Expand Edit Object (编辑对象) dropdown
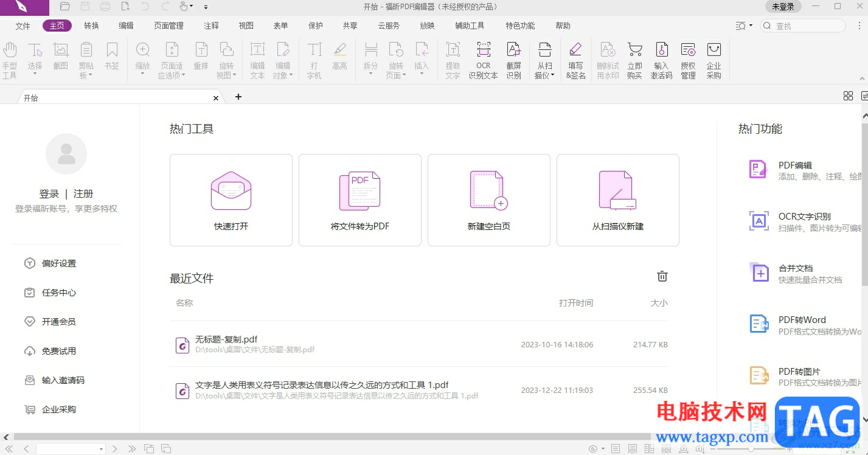The height and width of the screenshot is (455, 868). point(291,75)
